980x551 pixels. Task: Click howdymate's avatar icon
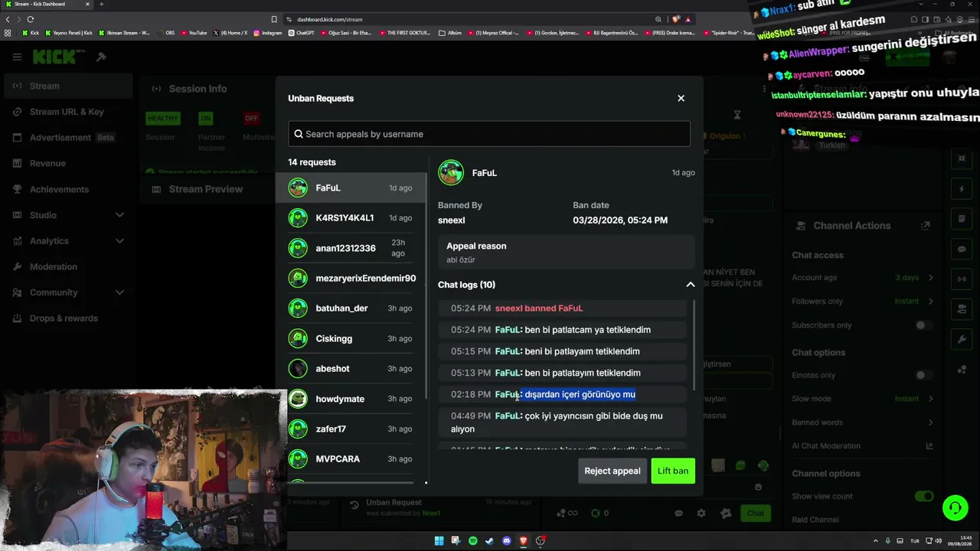298,399
